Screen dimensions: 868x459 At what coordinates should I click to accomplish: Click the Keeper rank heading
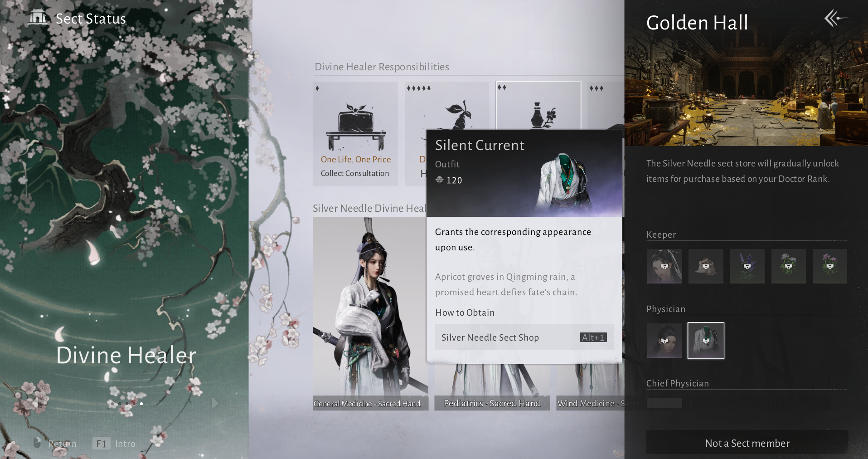point(661,234)
